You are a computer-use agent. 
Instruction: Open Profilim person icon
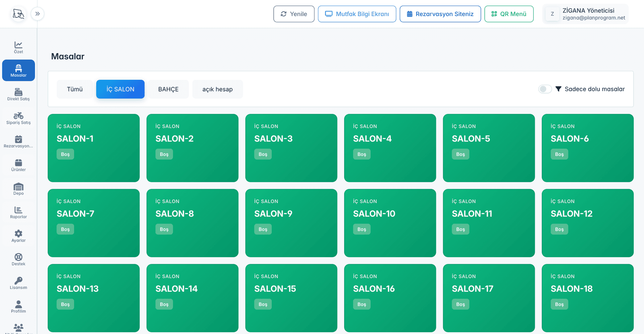pyautogui.click(x=19, y=304)
